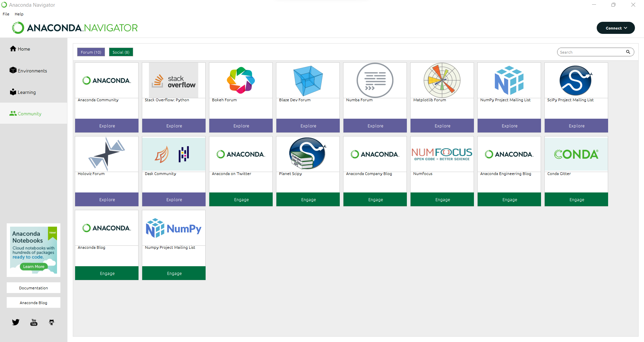Open the YouTube icon in sidebar
Image resolution: width=644 pixels, height=342 pixels.
pyautogui.click(x=34, y=322)
